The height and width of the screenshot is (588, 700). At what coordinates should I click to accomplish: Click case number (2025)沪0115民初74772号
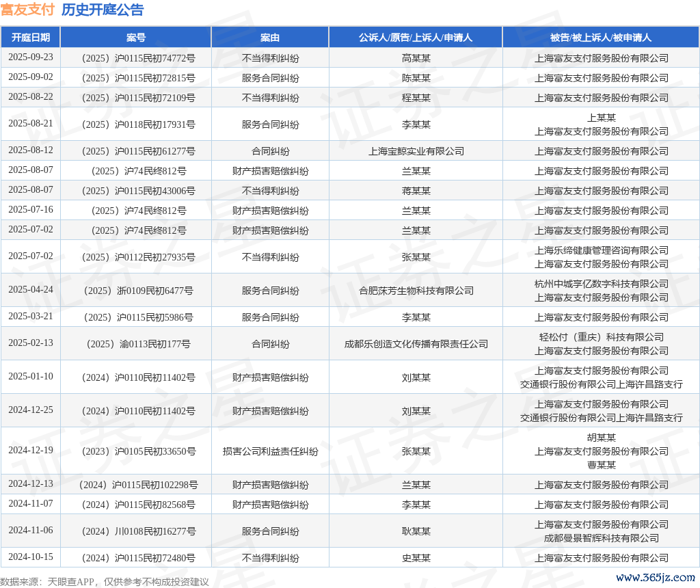[x=136, y=58]
